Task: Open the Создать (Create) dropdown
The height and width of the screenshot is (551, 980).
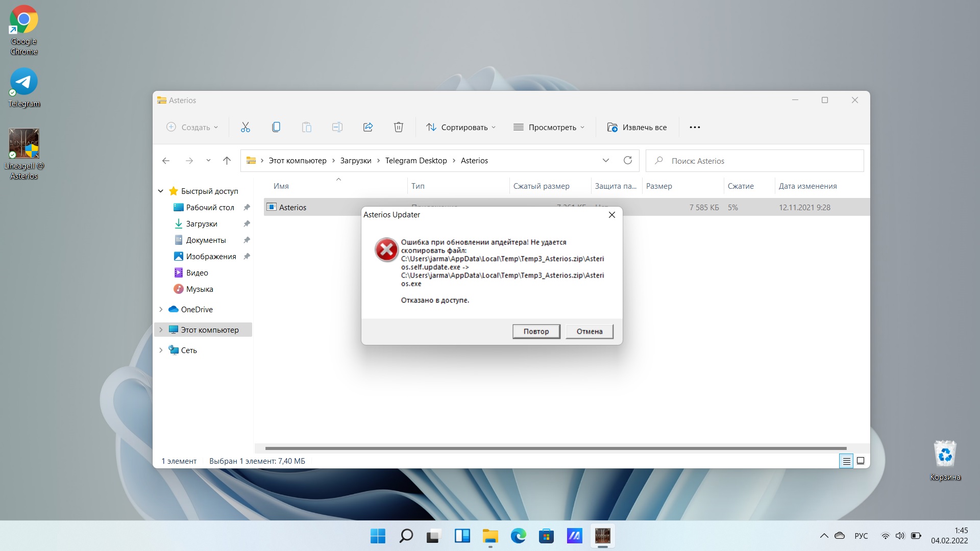Action: [192, 127]
